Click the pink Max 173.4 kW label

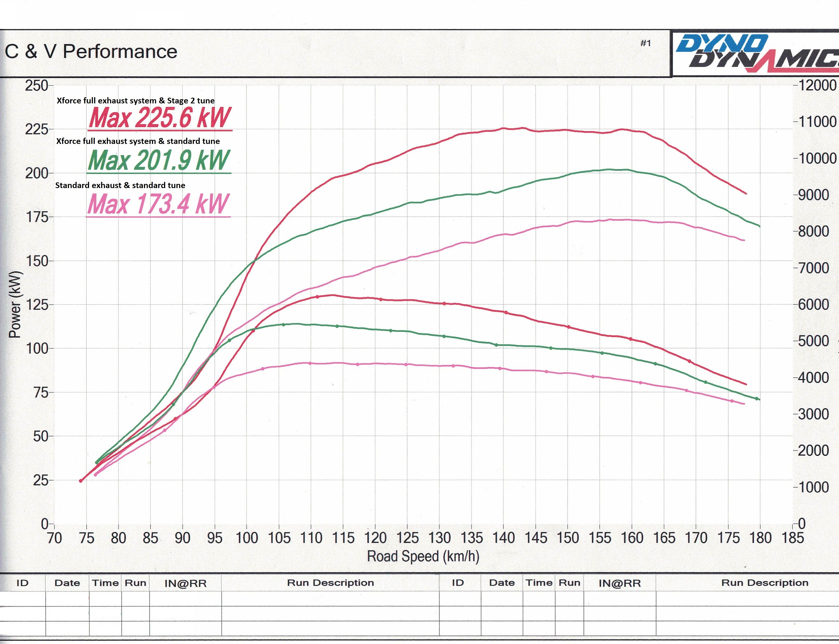tap(158, 204)
